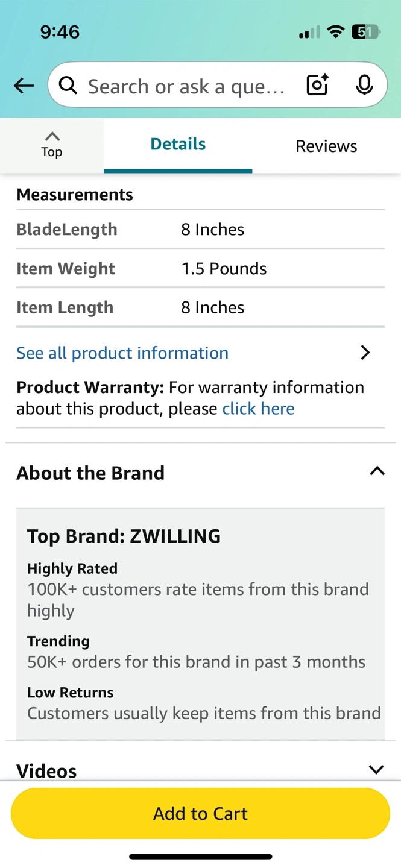Image resolution: width=401 pixels, height=868 pixels.
Task: Select the Details tab
Action: (178, 144)
